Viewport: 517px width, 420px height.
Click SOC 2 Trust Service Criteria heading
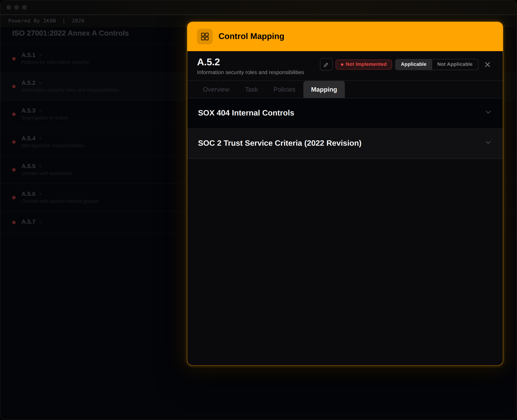279,143
